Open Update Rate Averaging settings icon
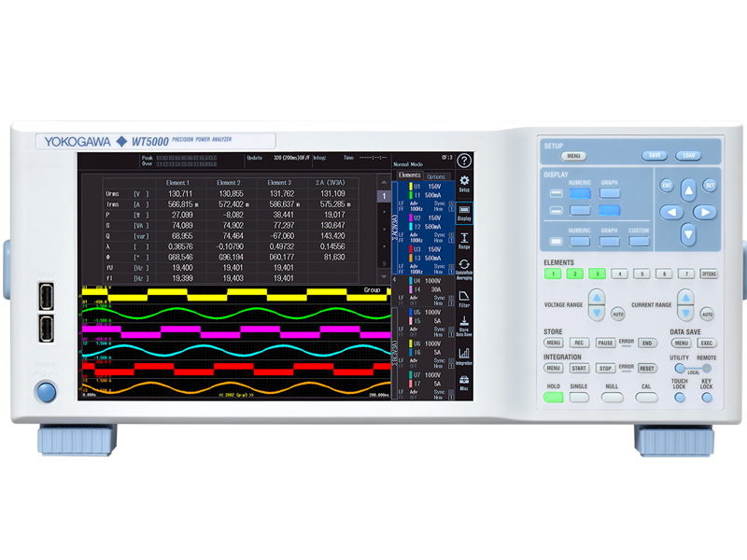The image size is (747, 560). click(464, 270)
